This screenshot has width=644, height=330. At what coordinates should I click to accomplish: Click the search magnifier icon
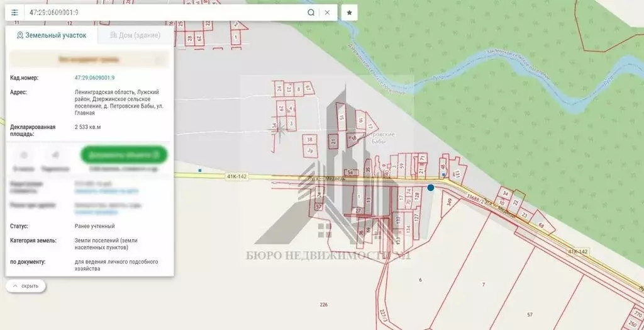pos(311,13)
